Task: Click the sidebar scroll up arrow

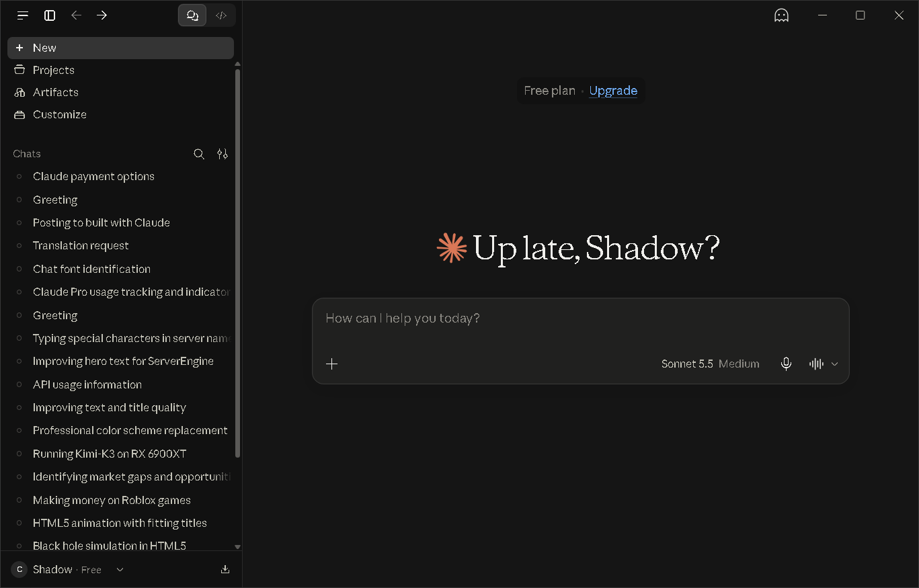Action: tap(237, 64)
